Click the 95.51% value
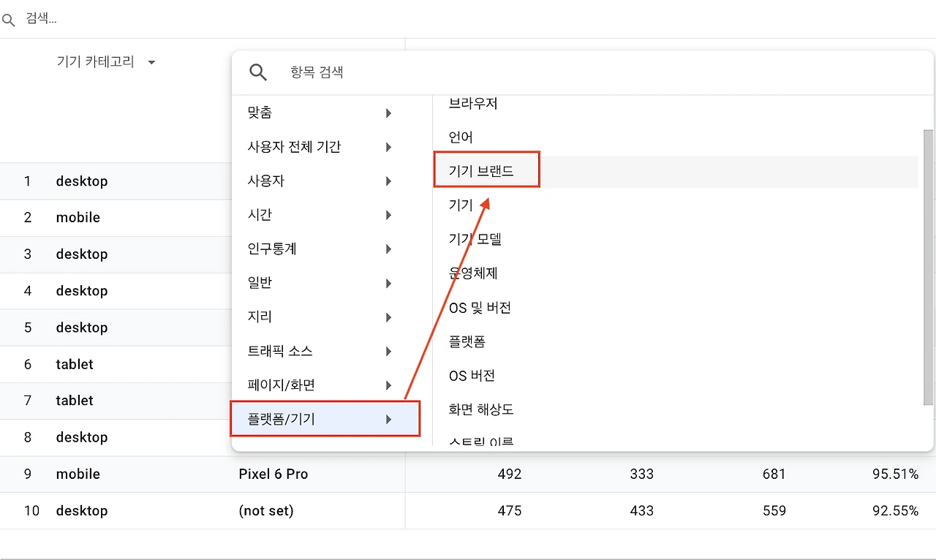The height and width of the screenshot is (560, 936). 895,474
